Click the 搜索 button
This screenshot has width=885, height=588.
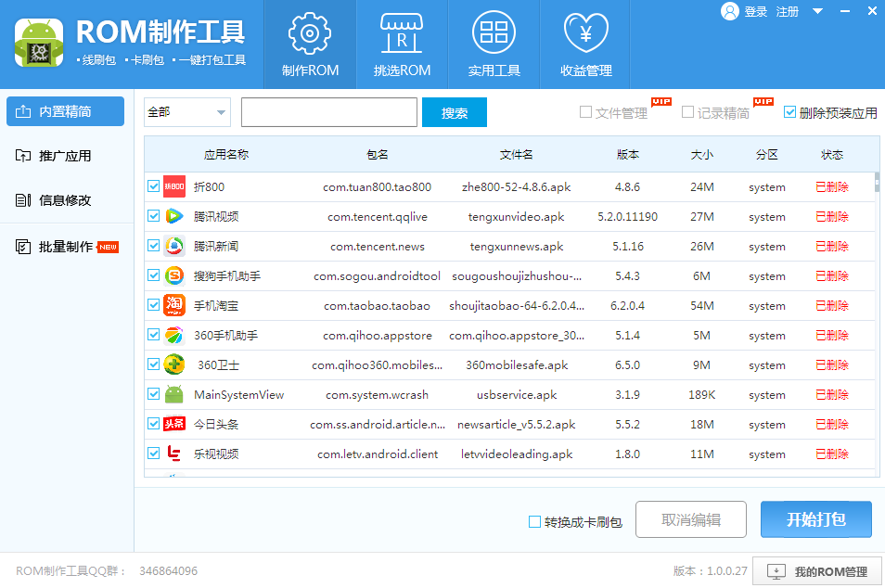455,112
